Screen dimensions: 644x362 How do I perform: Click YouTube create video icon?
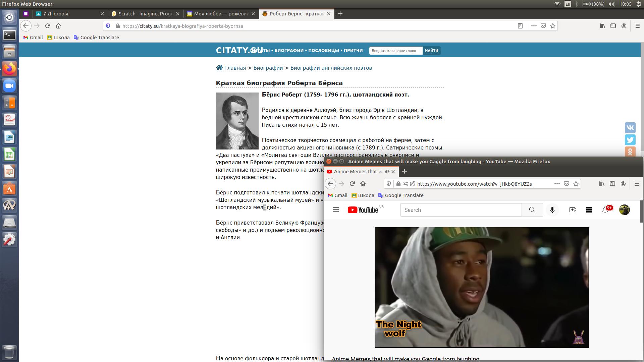tap(573, 210)
